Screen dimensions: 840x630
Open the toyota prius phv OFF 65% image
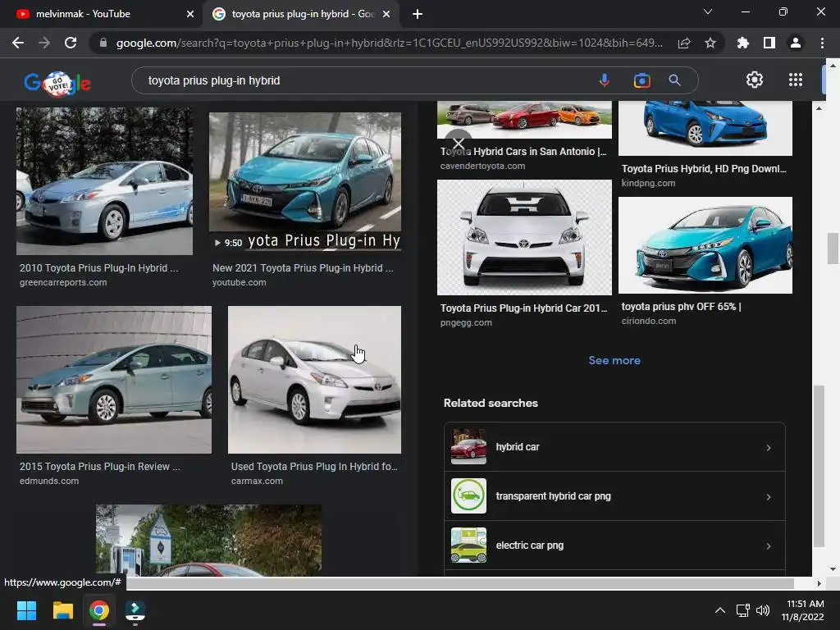coord(705,244)
